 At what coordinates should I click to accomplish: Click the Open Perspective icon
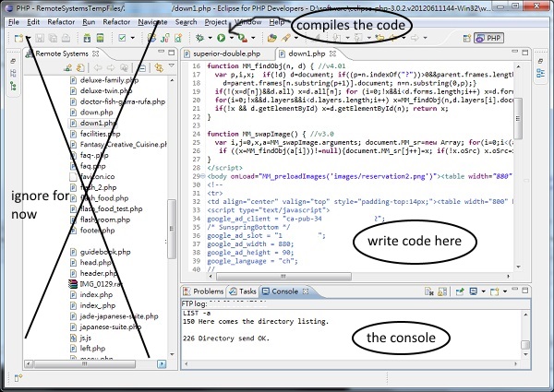click(x=467, y=38)
